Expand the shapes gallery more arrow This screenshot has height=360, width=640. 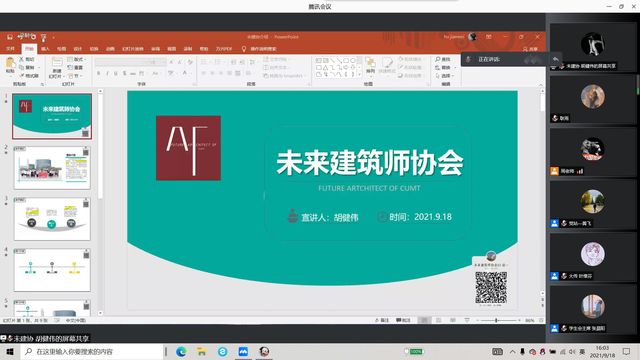[360, 75]
